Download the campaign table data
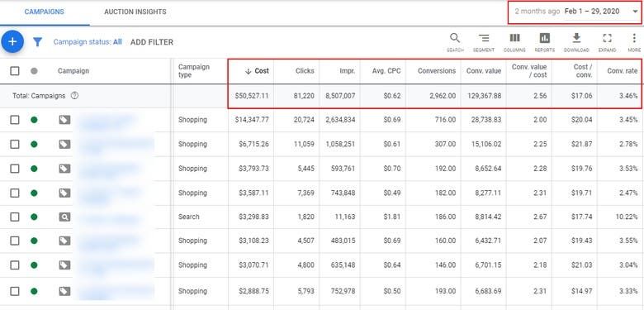Image resolution: width=644 pixels, height=310 pixels. tap(576, 42)
